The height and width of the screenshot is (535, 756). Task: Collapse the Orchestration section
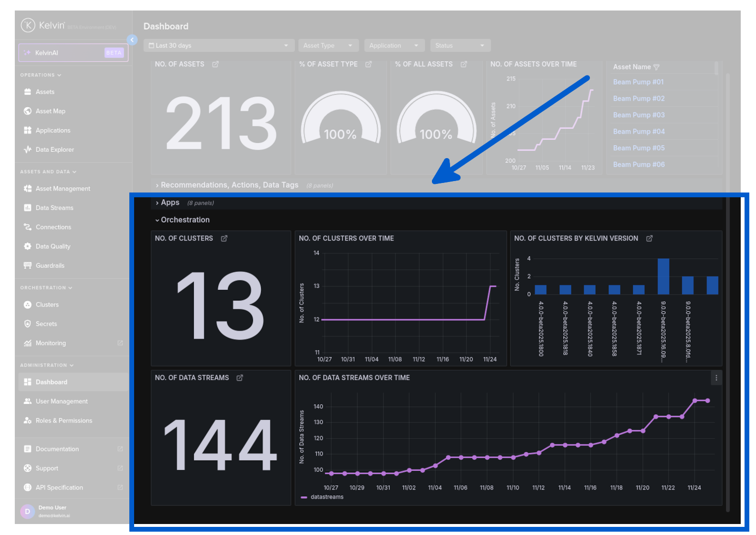(185, 220)
